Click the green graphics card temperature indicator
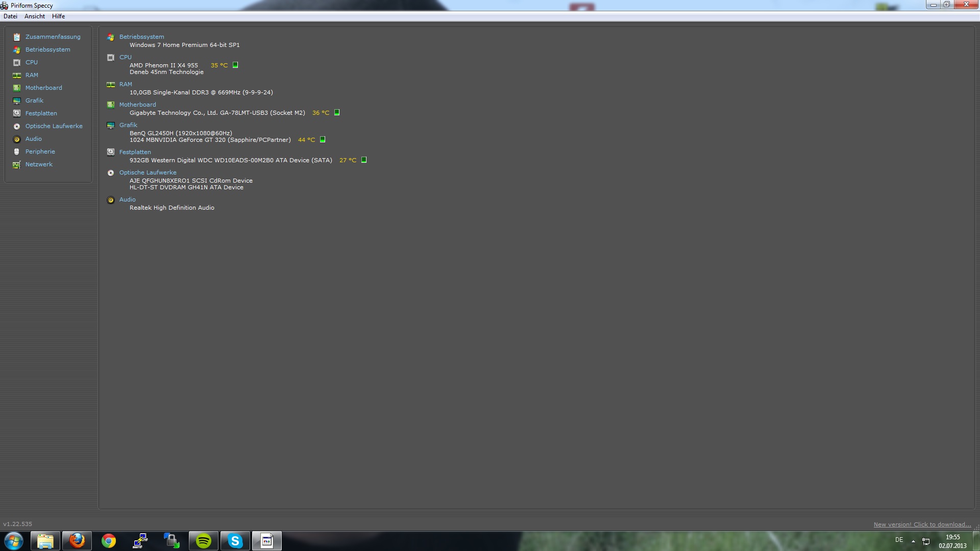The image size is (980, 551). click(323, 139)
